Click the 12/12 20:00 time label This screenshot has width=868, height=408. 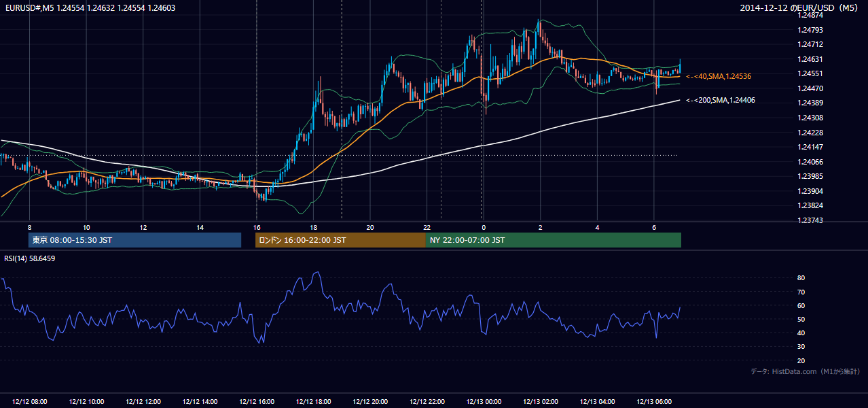(370, 402)
